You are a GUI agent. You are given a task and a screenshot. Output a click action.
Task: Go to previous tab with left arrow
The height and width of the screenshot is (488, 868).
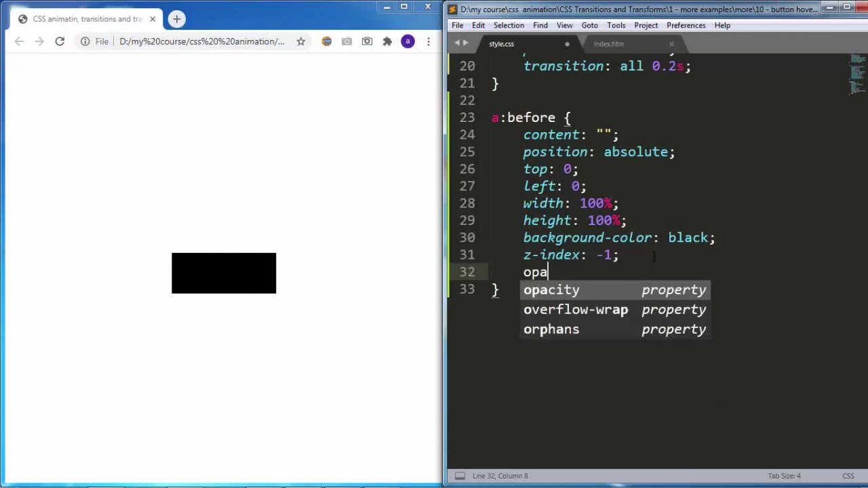pos(456,43)
